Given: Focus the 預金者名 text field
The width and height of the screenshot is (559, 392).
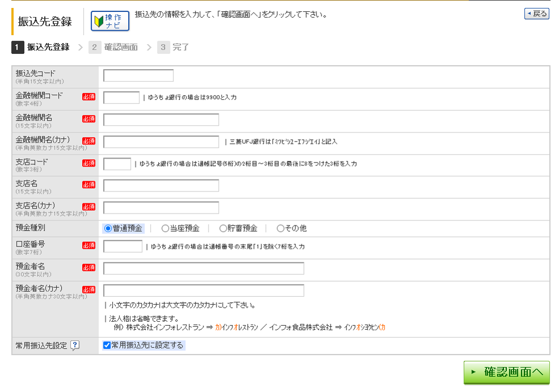Looking at the screenshot, I should coord(204,269).
